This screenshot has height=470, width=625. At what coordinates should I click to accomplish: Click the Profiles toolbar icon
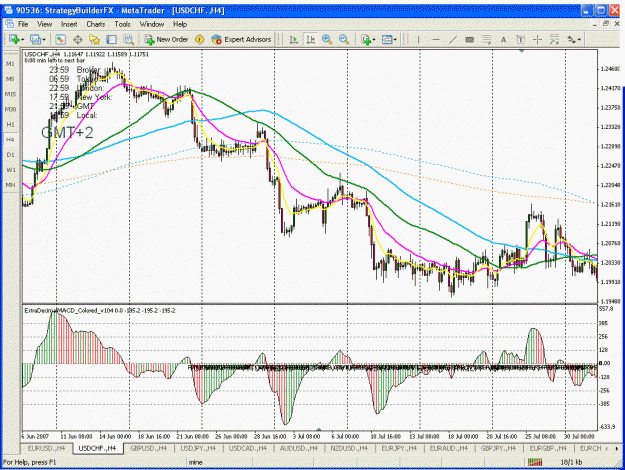coord(36,39)
